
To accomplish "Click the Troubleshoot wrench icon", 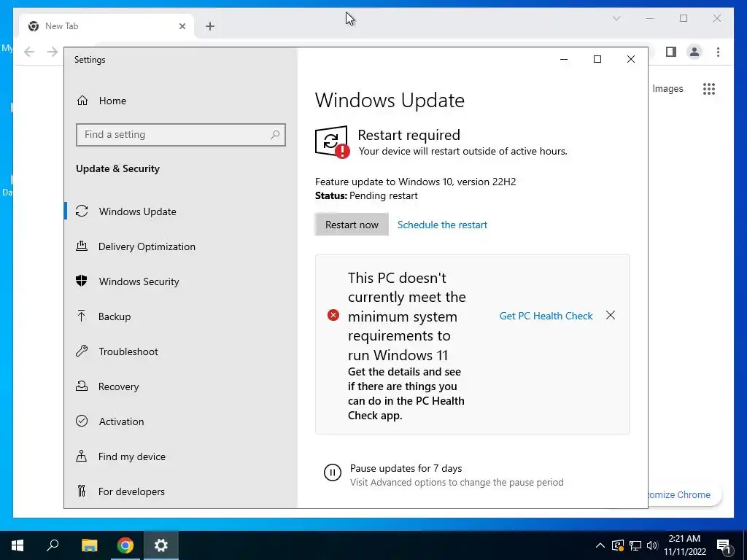I will pyautogui.click(x=82, y=351).
